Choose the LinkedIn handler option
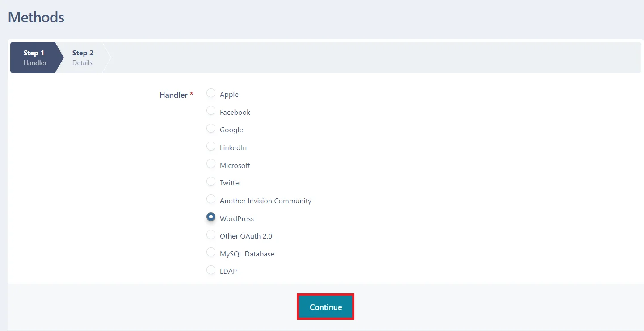 coord(211,146)
